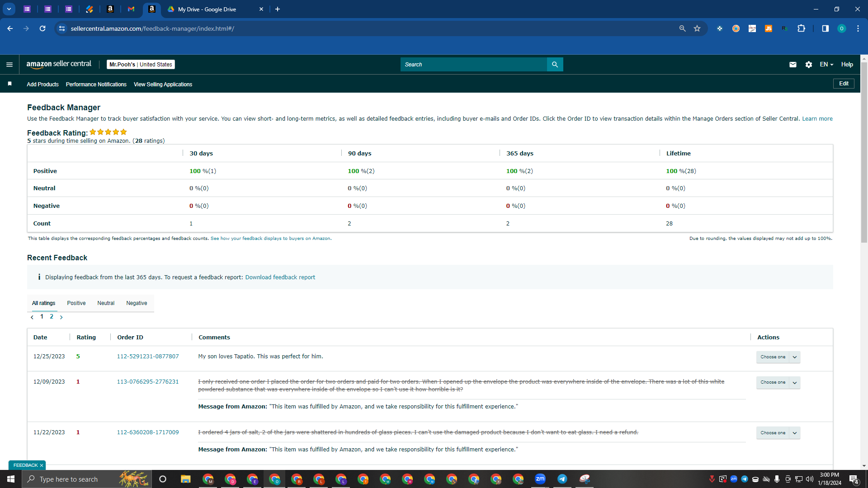Open the tab search dropdown arrow
This screenshot has width=868, height=488.
tap(9, 9)
